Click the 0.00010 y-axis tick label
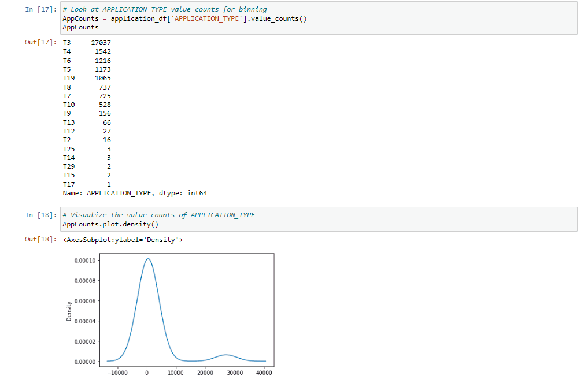 (x=85, y=261)
